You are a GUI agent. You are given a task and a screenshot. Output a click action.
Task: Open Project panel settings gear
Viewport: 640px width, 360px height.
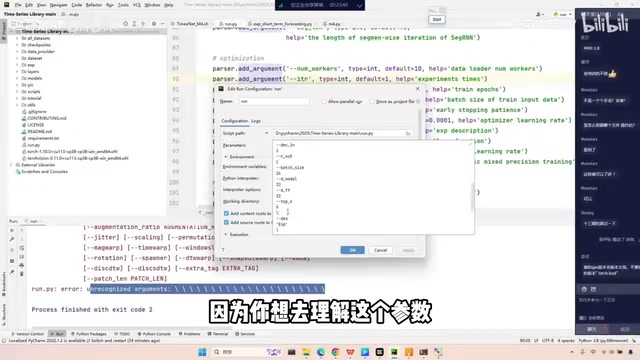pyautogui.click(x=154, y=24)
